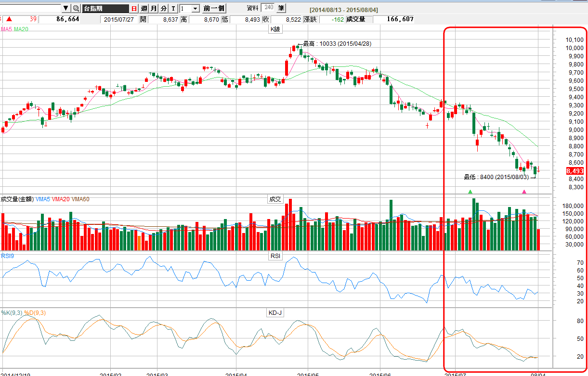Click the 成交量(金額) volume legend label
Screen dimensions: 588x376
pyautogui.click(x=17, y=199)
